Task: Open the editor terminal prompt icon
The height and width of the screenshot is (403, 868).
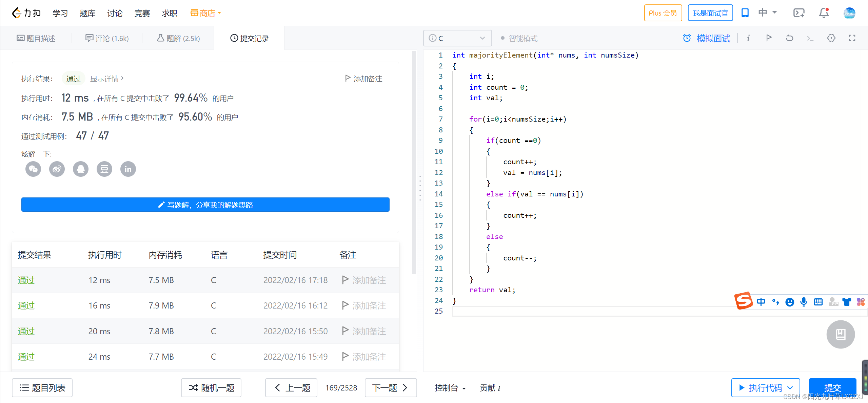Action: tap(810, 38)
